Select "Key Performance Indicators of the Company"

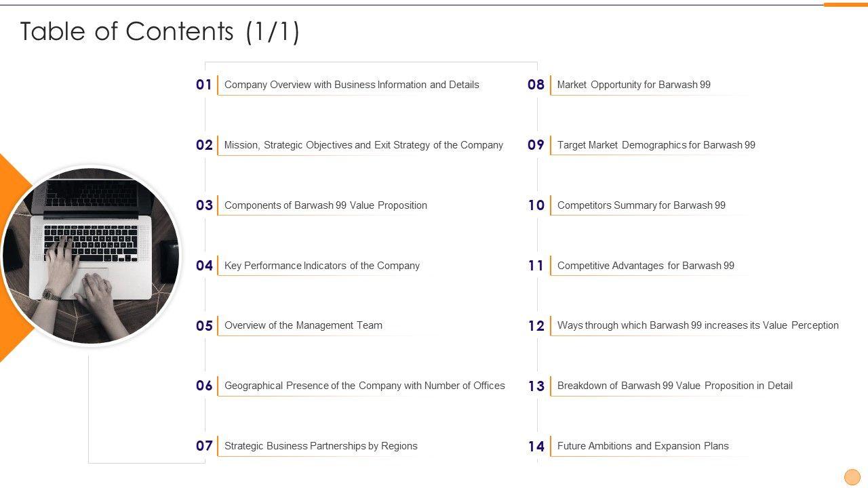(x=321, y=266)
